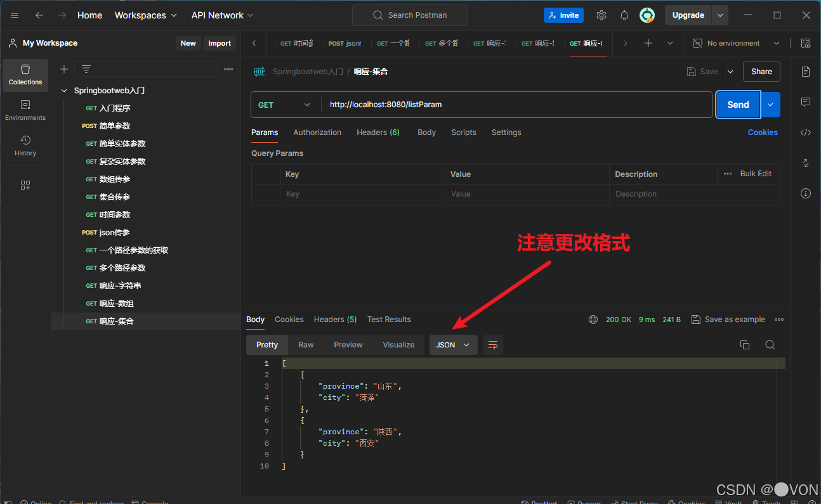
Task: Open the JSON format dropdown
Action: pos(454,345)
